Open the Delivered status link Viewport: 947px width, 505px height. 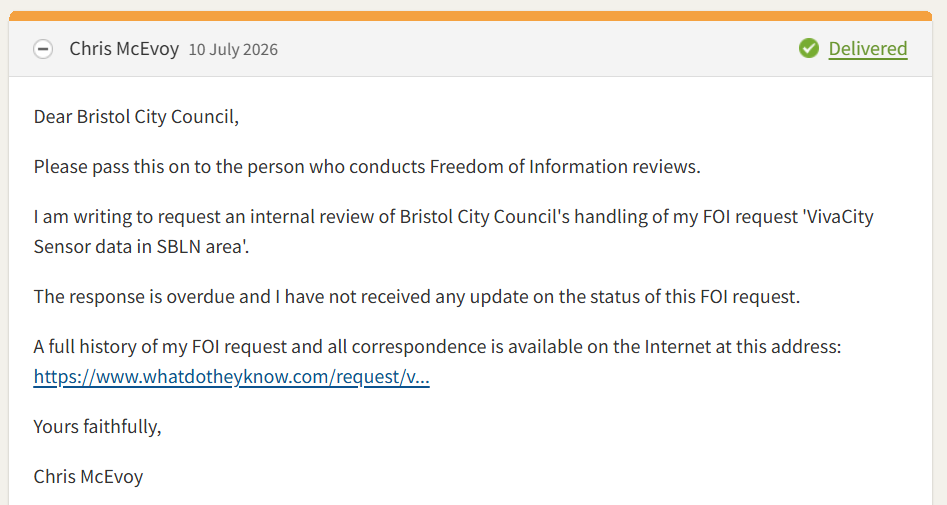click(x=868, y=48)
